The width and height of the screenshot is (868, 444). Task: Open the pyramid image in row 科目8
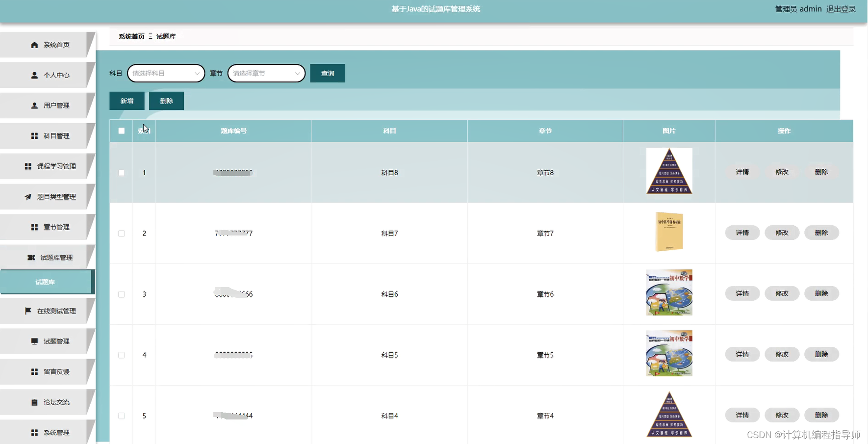(x=669, y=171)
